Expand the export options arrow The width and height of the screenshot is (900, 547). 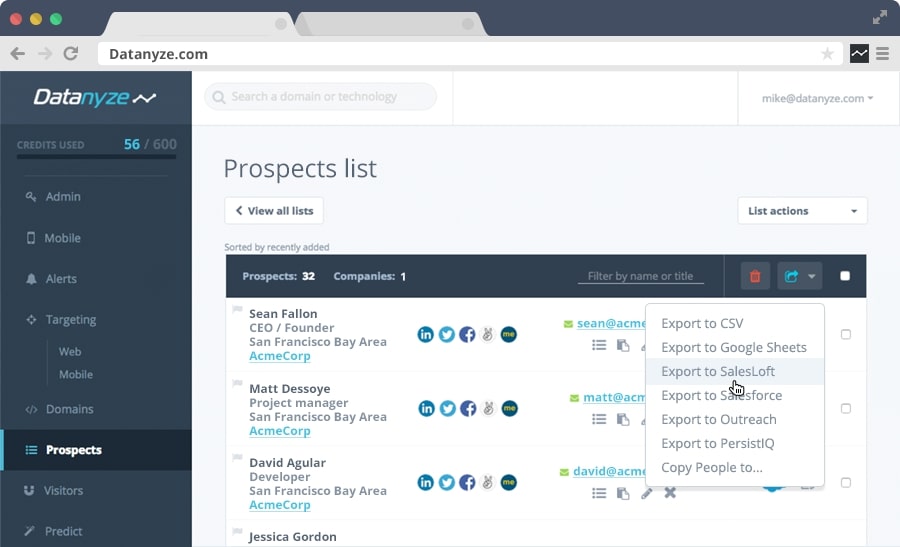(812, 276)
